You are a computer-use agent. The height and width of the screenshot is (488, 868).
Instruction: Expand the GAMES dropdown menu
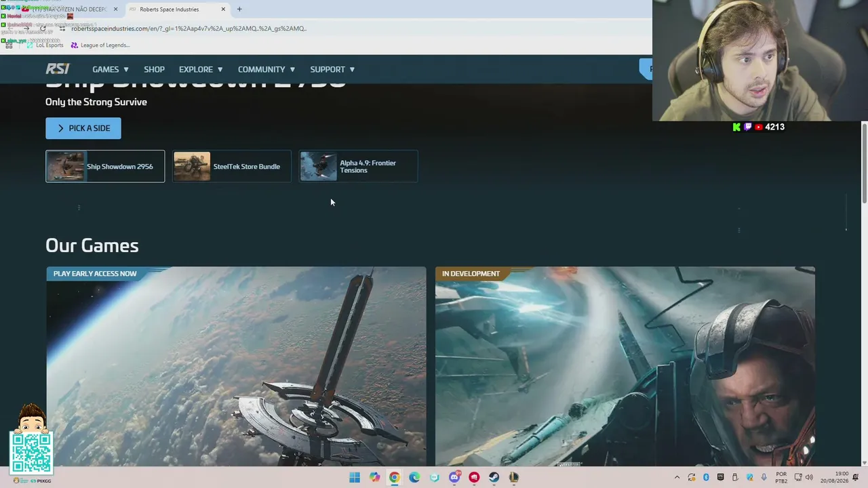[111, 69]
